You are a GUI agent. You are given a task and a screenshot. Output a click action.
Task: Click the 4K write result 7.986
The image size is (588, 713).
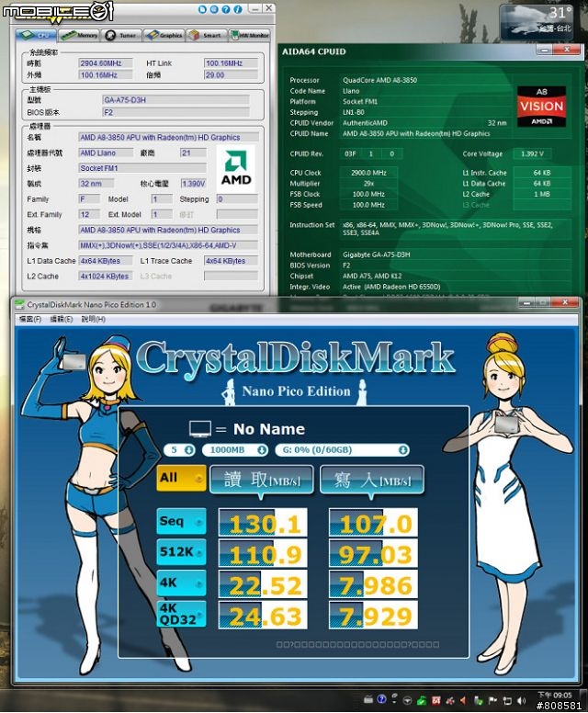point(373,584)
